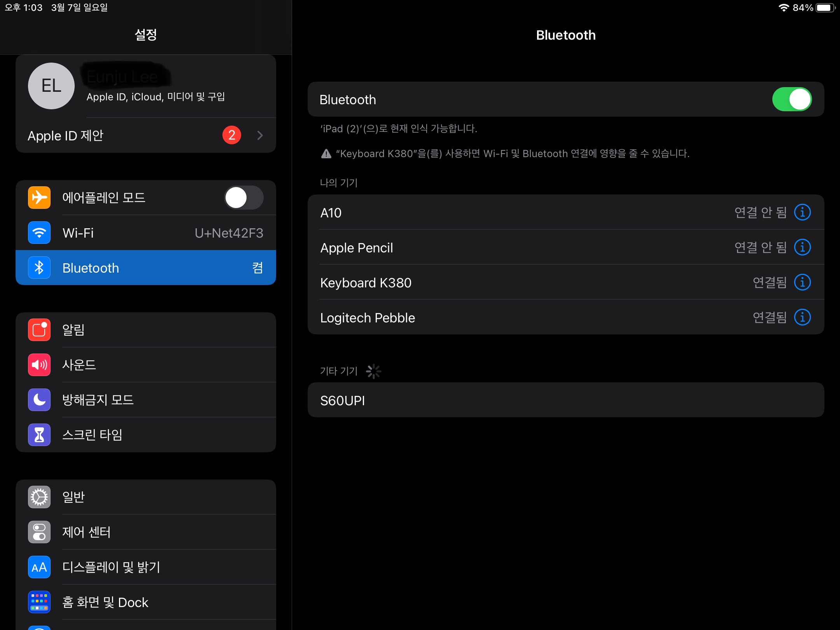This screenshot has width=840, height=630.
Task: Open General (일반) settings
Action: 146,497
